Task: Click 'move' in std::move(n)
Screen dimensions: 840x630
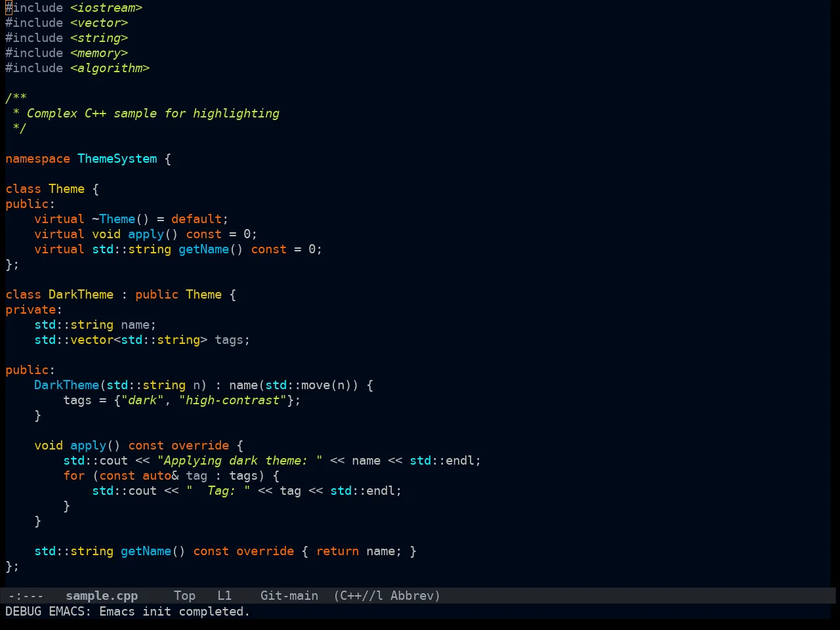Action: (x=316, y=385)
